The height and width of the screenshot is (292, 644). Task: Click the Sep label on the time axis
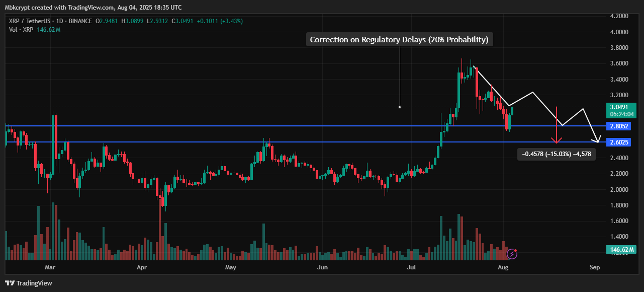click(595, 267)
